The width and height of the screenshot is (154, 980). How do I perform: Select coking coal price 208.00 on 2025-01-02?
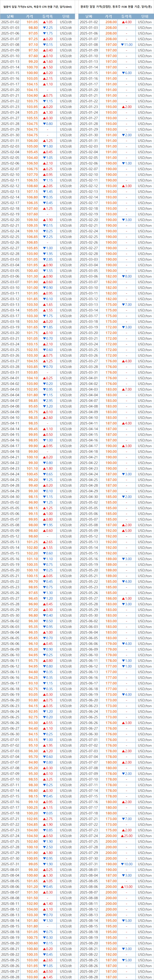click(x=111, y=22)
